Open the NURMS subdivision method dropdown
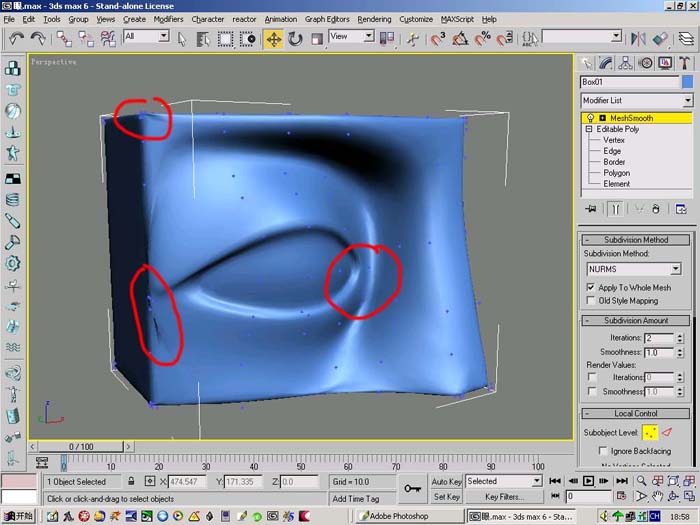Viewport: 700px width, 525px height. (x=633, y=269)
